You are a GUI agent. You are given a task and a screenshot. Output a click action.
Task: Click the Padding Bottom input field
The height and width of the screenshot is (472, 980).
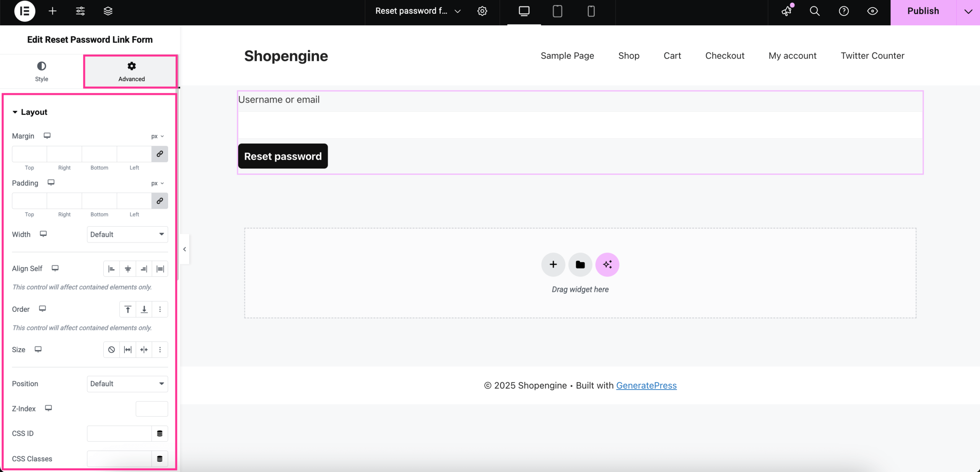(x=99, y=200)
